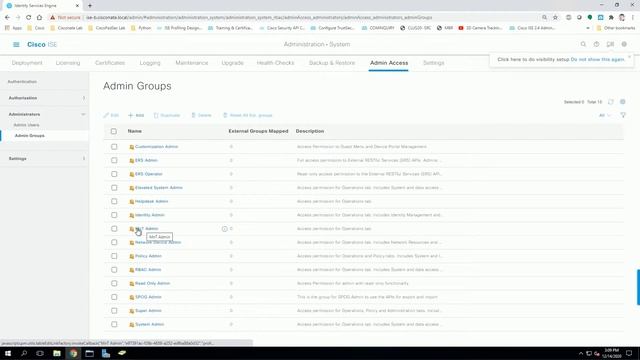
Task: Switch to the Deployment tab
Action: pyautogui.click(x=27, y=63)
